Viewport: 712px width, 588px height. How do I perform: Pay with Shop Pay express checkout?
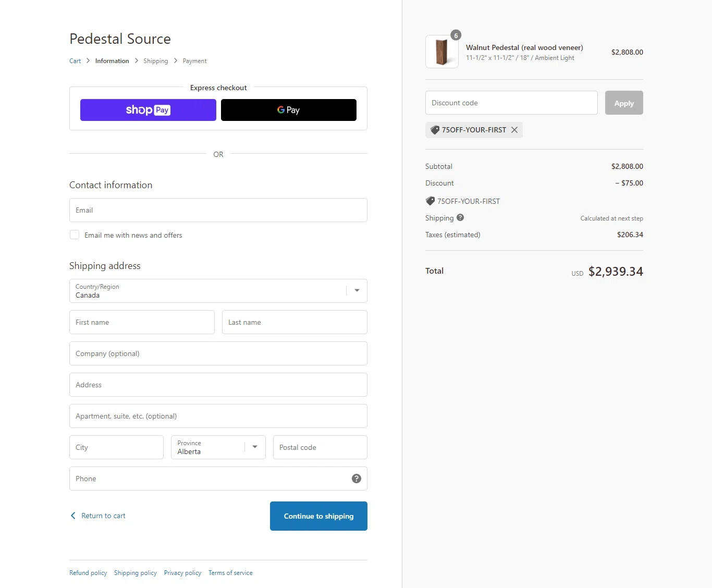click(148, 110)
